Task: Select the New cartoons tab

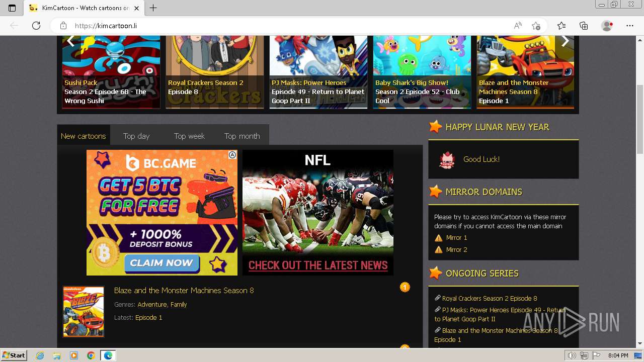Action: pyautogui.click(x=84, y=136)
